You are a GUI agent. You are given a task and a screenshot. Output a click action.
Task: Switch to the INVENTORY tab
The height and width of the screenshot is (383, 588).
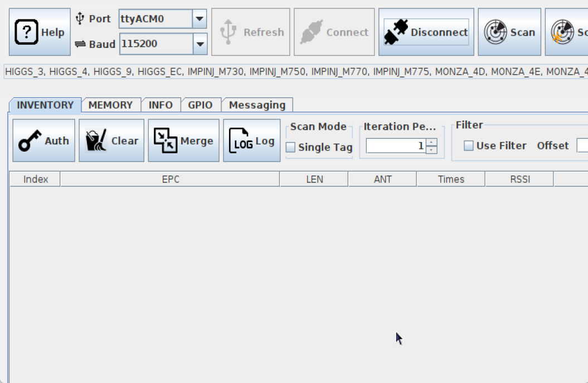tap(45, 105)
